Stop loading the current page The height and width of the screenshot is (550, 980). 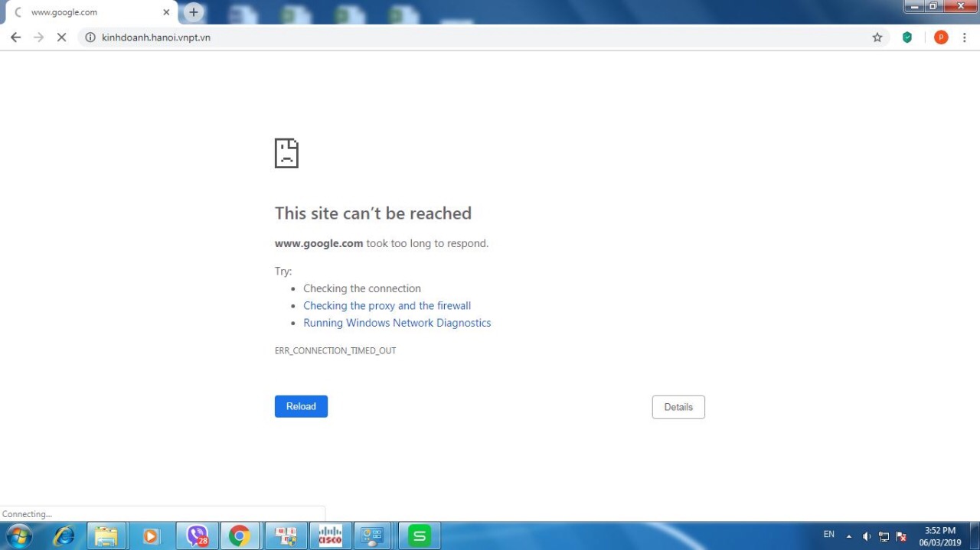(62, 37)
